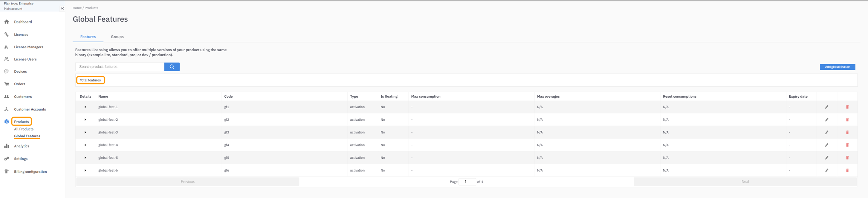Delete global-feat-6 using trash icon
Viewport: 868px width, 198px height.
(847, 170)
